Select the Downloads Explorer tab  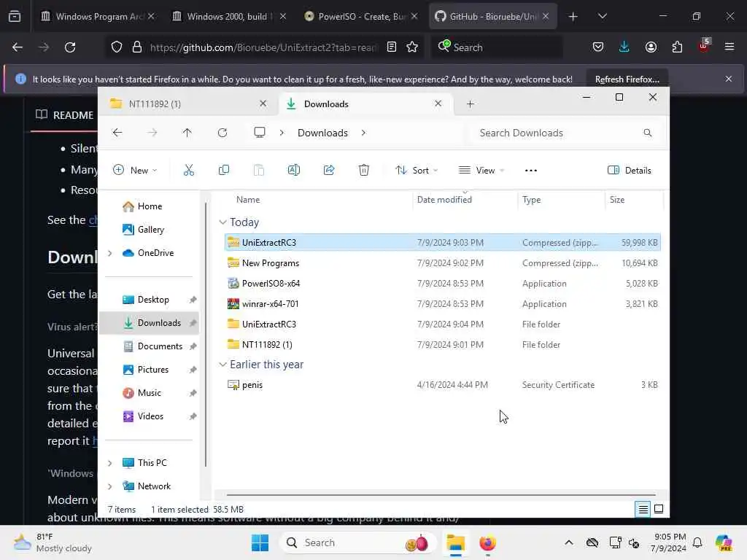(x=365, y=104)
